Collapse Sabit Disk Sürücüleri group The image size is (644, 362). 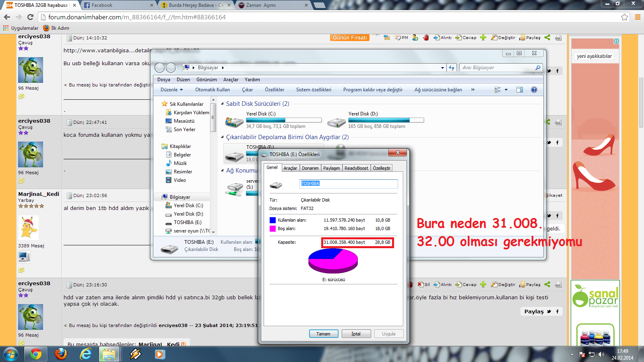pos(222,104)
